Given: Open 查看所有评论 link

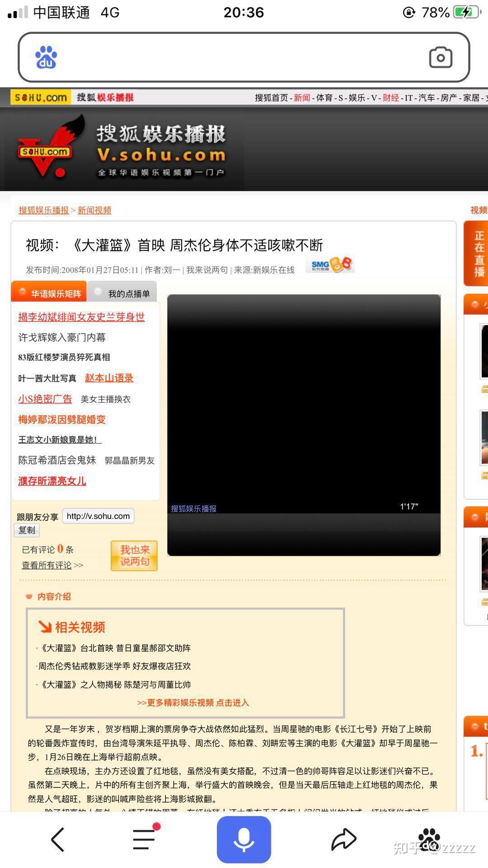Looking at the screenshot, I should (47, 565).
